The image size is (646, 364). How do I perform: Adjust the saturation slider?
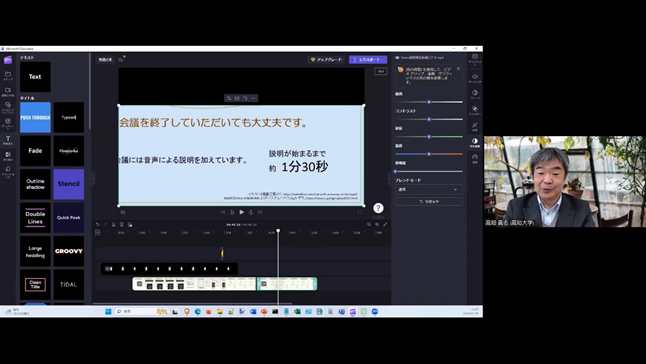click(429, 136)
